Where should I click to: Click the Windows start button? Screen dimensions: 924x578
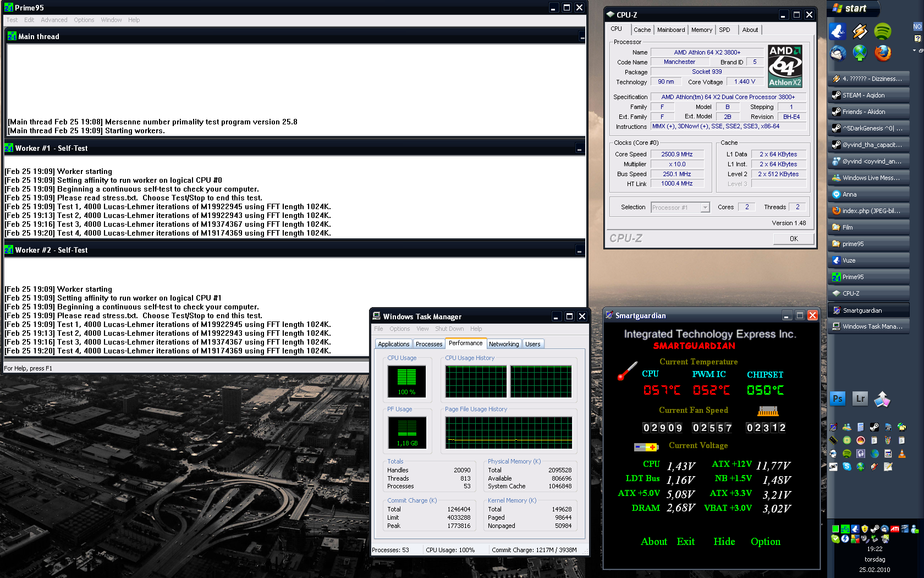coord(854,8)
